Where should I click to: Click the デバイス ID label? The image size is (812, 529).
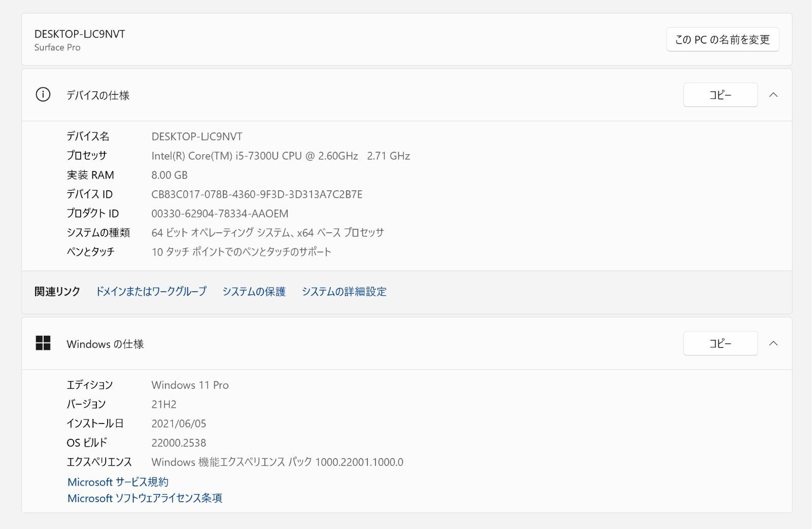pyautogui.click(x=89, y=194)
